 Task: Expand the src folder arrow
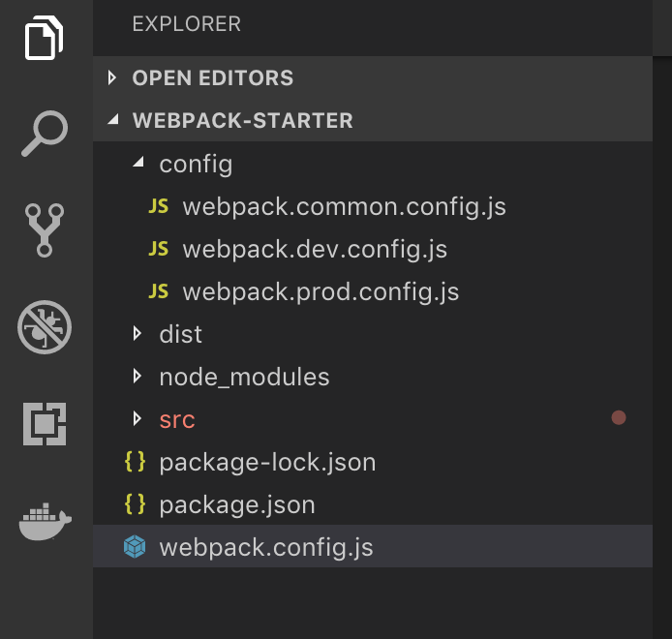[137, 419]
